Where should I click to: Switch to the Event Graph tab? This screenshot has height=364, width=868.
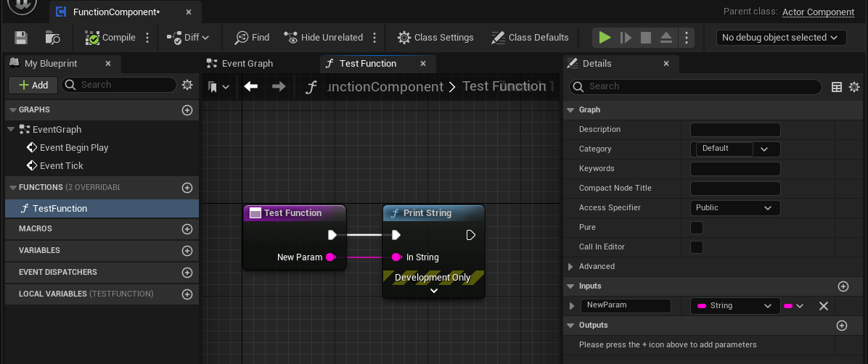click(247, 64)
